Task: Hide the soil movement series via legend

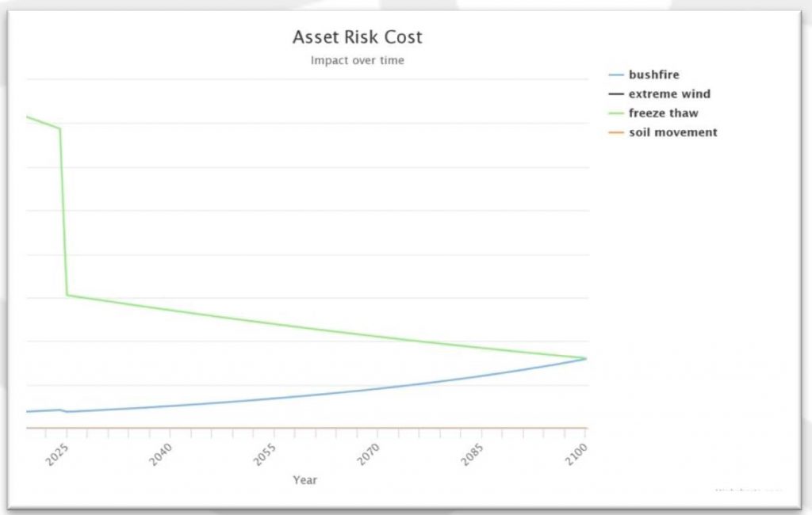Action: (x=672, y=132)
